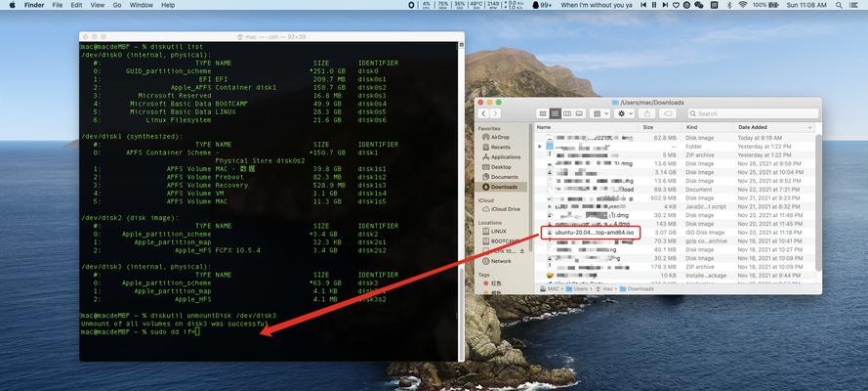Skip to previous track in menu bar
Screen dimensions: 868x391
point(643,5)
